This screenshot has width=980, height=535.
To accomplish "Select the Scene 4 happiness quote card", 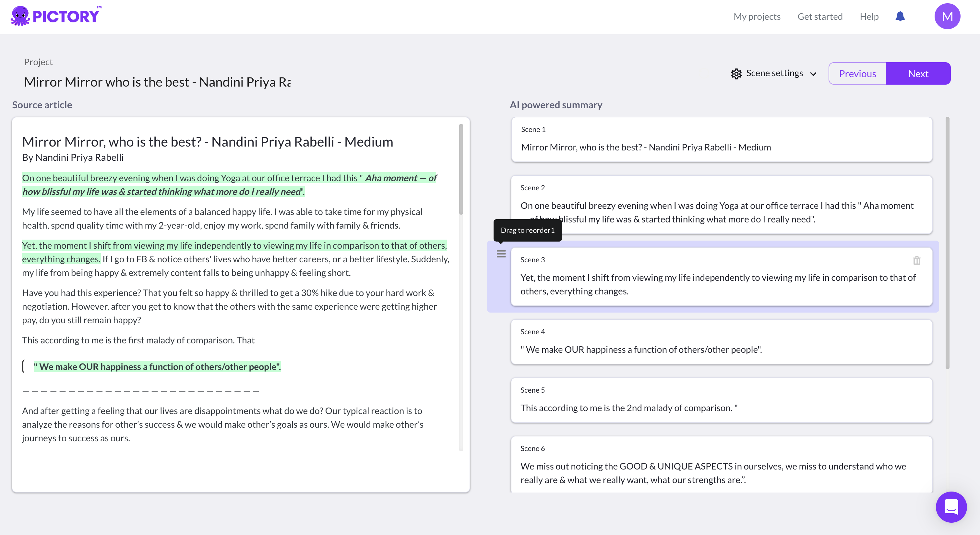I will pos(721,342).
